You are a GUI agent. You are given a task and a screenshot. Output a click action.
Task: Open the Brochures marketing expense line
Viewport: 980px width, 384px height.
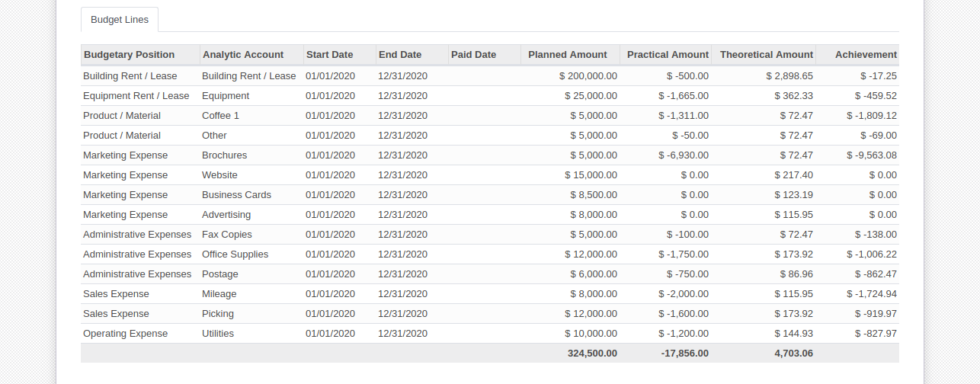tap(490, 155)
